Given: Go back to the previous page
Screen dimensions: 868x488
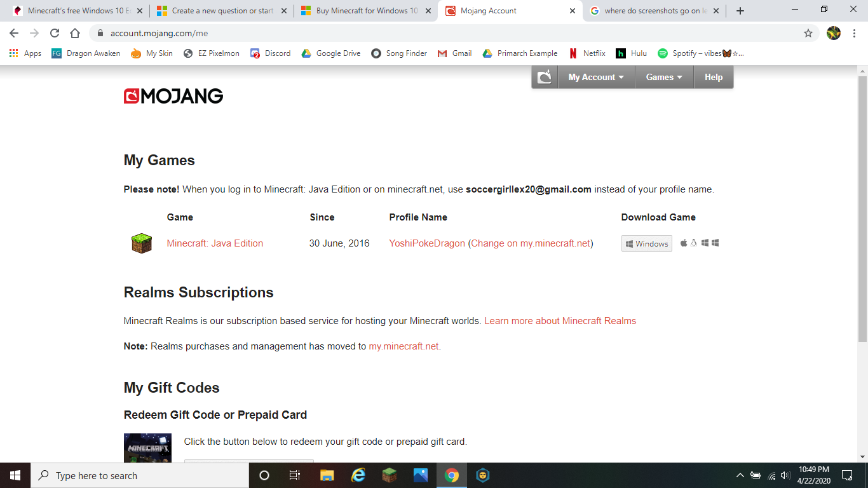Looking at the screenshot, I should [x=14, y=33].
